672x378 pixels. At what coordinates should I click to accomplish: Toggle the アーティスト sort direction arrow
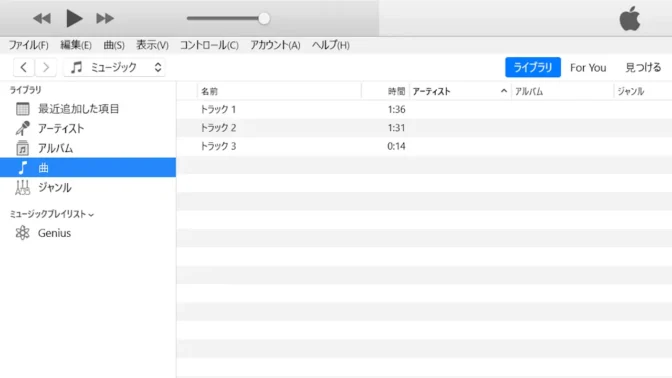(504, 91)
